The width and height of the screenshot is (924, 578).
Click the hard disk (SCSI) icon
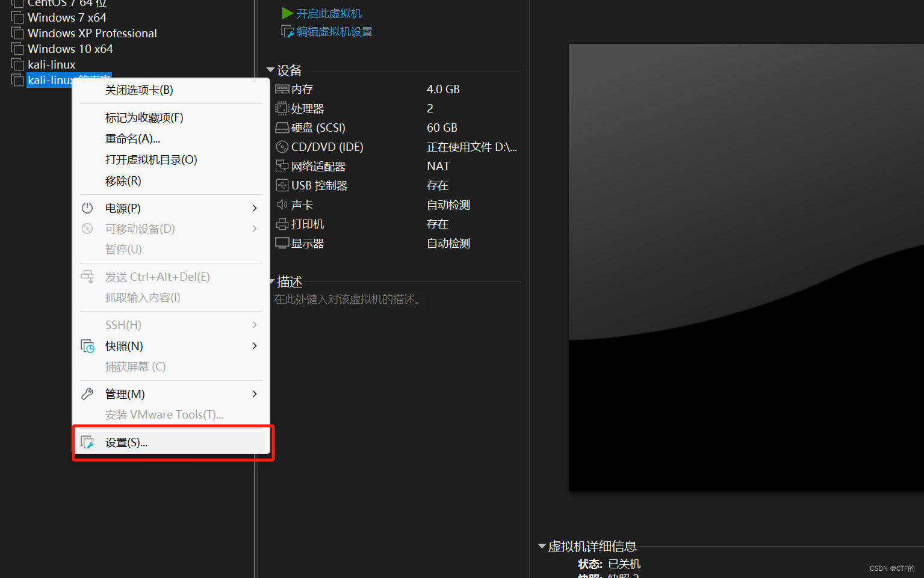tap(282, 128)
